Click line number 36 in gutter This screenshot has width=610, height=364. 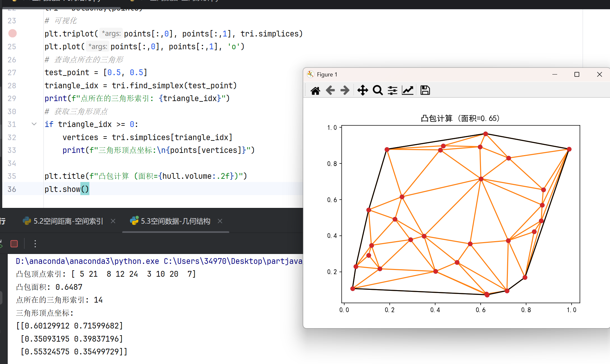12,189
